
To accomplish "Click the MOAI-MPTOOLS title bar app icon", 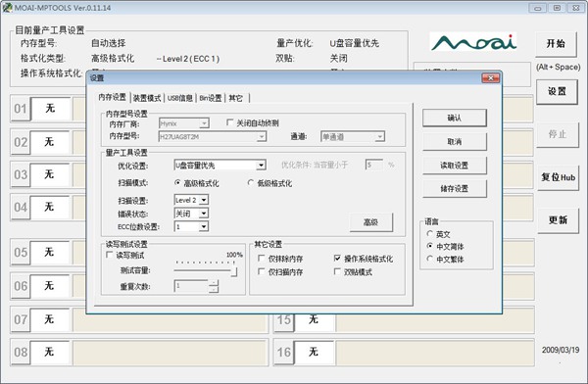I will [x=7, y=7].
